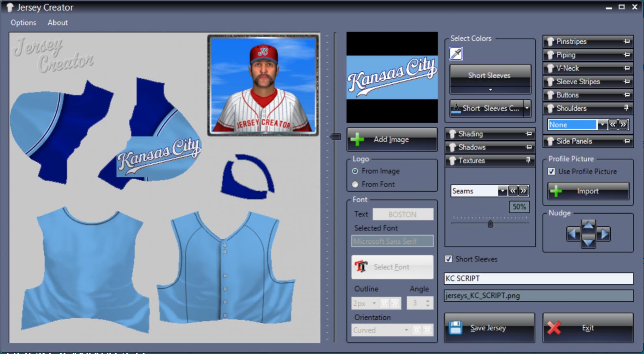644x354 pixels.
Task: Open the Curved orientation dropdown
Action: click(x=406, y=330)
